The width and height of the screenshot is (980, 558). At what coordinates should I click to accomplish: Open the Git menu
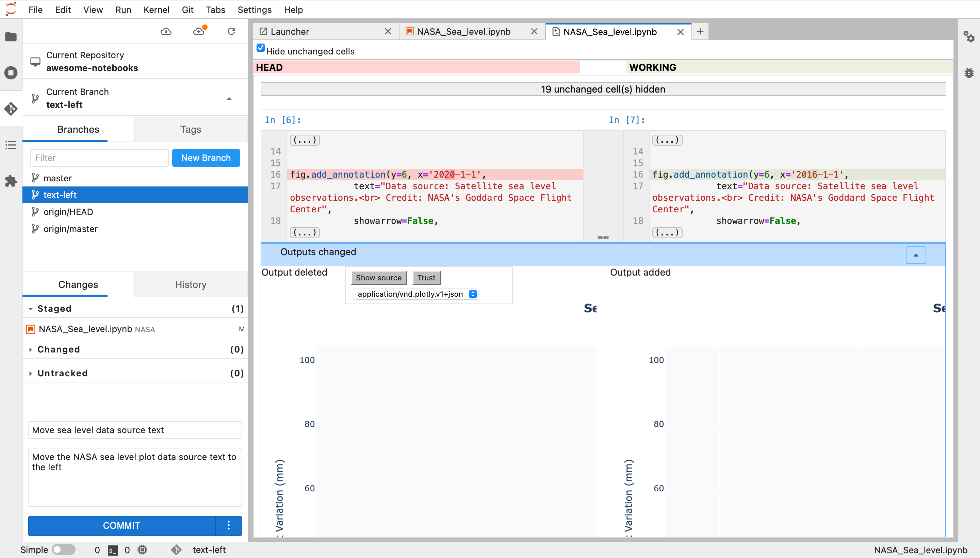click(x=187, y=10)
